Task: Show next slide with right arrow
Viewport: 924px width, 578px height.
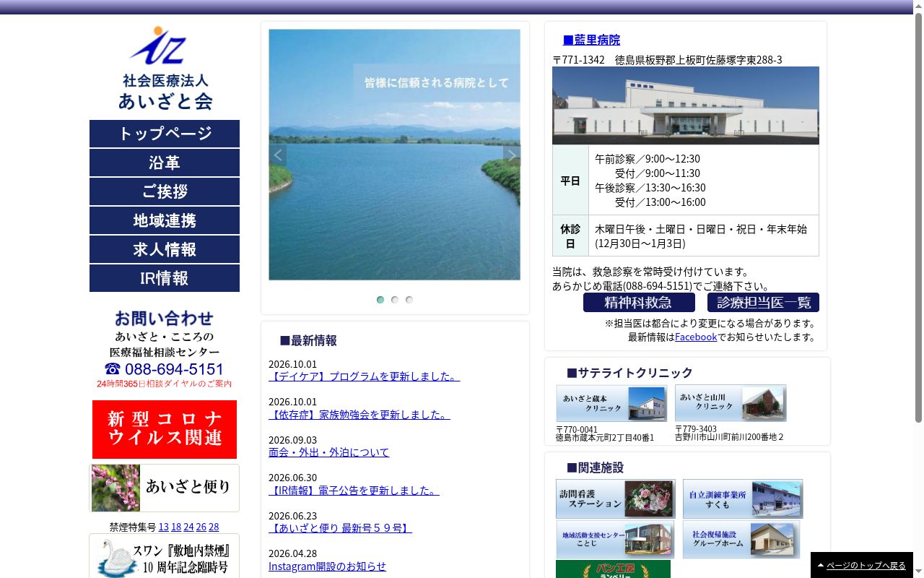Action: 511,155
